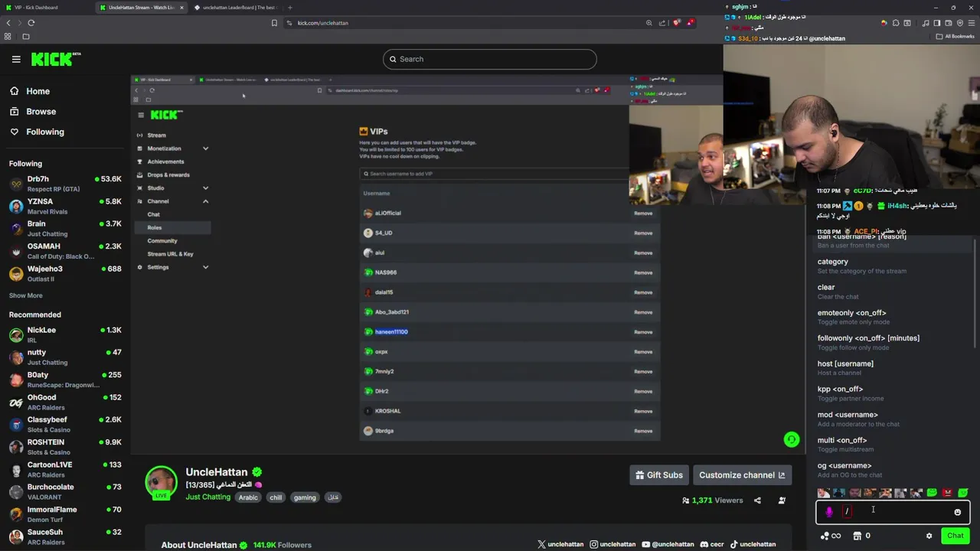Go back in browser
980x551 pixels.
point(8,23)
